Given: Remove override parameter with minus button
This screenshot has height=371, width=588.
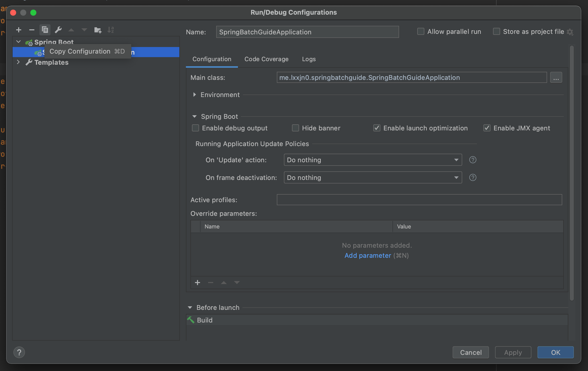Looking at the screenshot, I should (211, 283).
